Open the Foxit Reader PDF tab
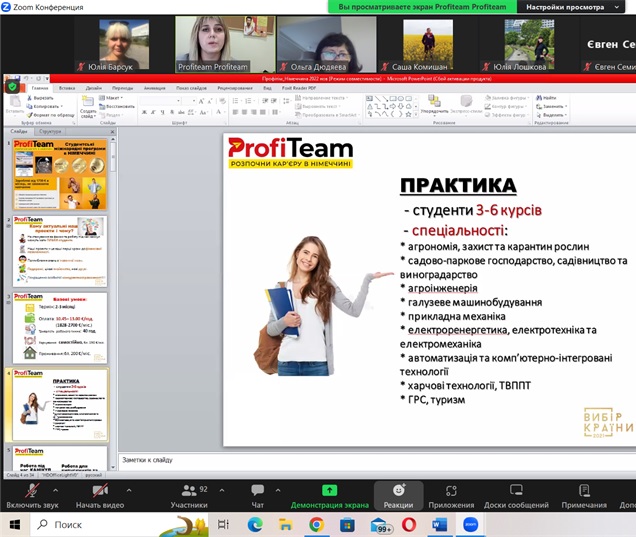 [x=299, y=88]
